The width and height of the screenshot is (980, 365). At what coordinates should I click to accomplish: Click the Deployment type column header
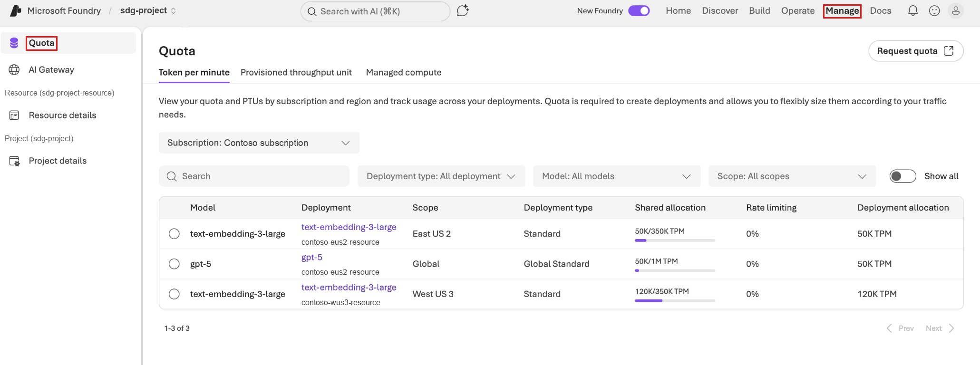[558, 208]
